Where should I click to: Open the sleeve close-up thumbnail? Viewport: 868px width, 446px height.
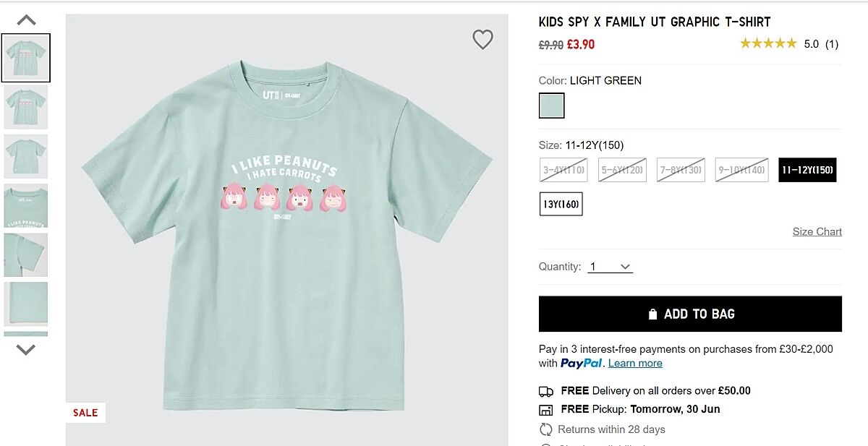pos(26,254)
